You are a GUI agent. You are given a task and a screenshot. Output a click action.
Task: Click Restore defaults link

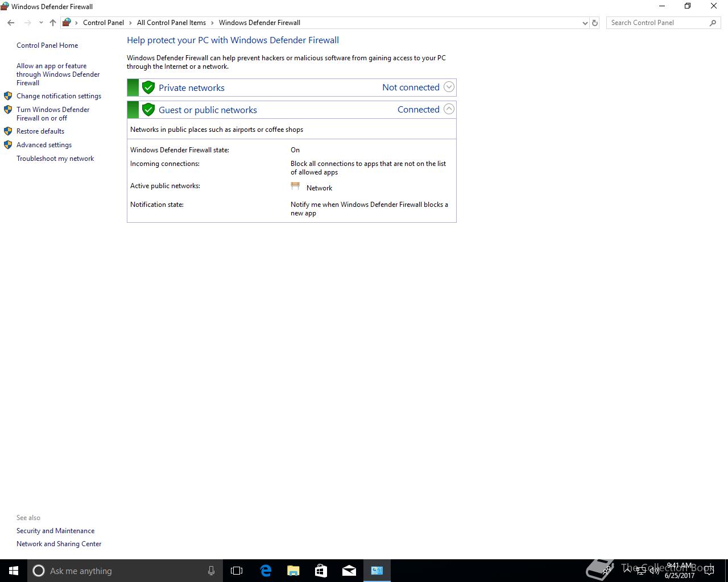click(40, 131)
